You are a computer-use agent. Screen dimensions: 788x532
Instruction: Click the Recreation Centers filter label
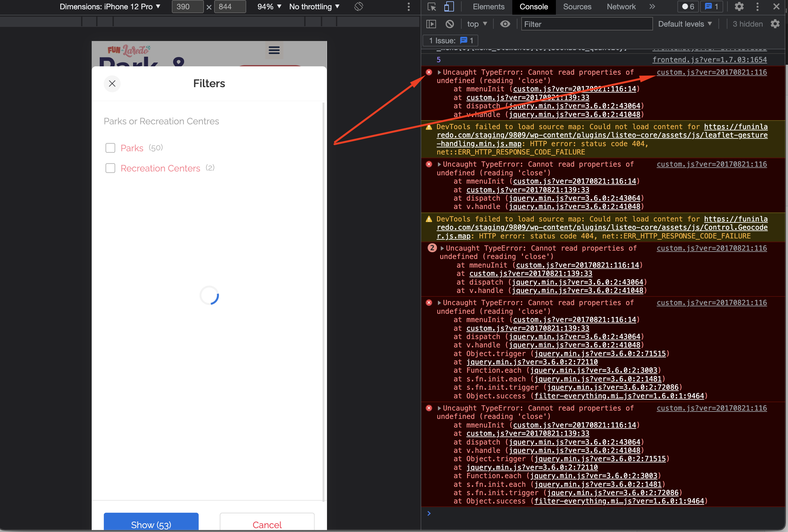160,168
